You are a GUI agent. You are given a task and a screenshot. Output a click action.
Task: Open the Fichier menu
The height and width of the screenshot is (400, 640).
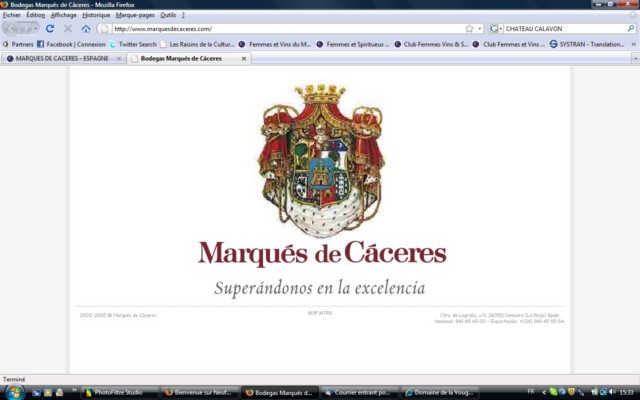11,15
